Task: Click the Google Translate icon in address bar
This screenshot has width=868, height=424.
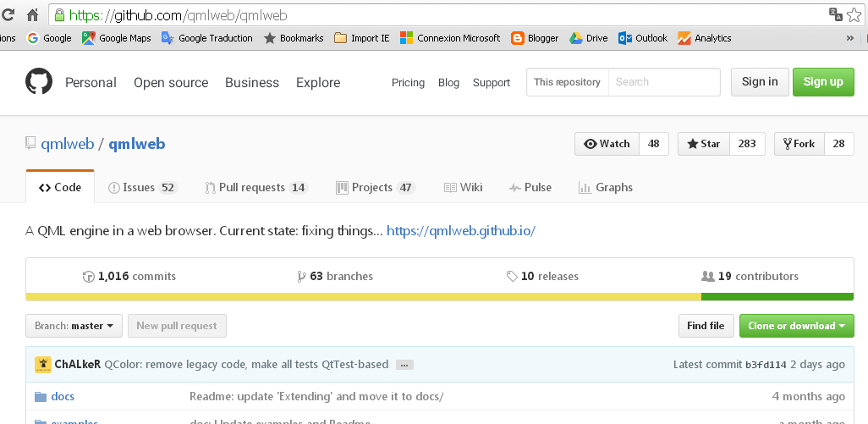Action: (835, 14)
